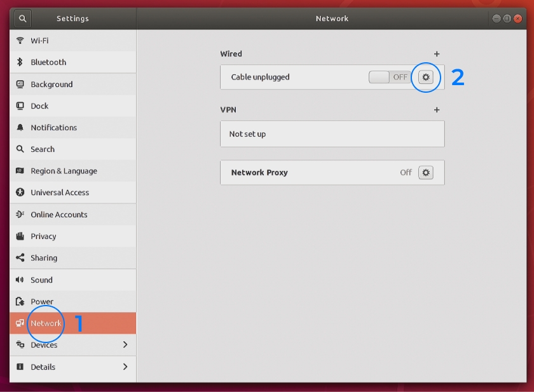The height and width of the screenshot is (392, 534).
Task: Toggle the wired Cable unplugged switch
Action: [x=389, y=77]
